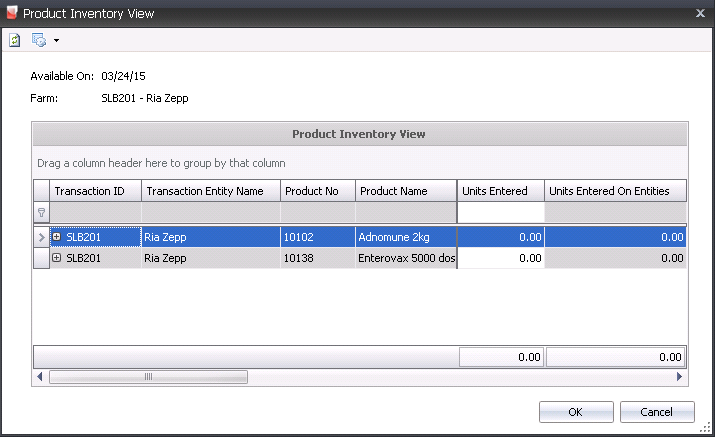Close the Product Inventory View window
The height and width of the screenshot is (437, 715).
point(699,13)
